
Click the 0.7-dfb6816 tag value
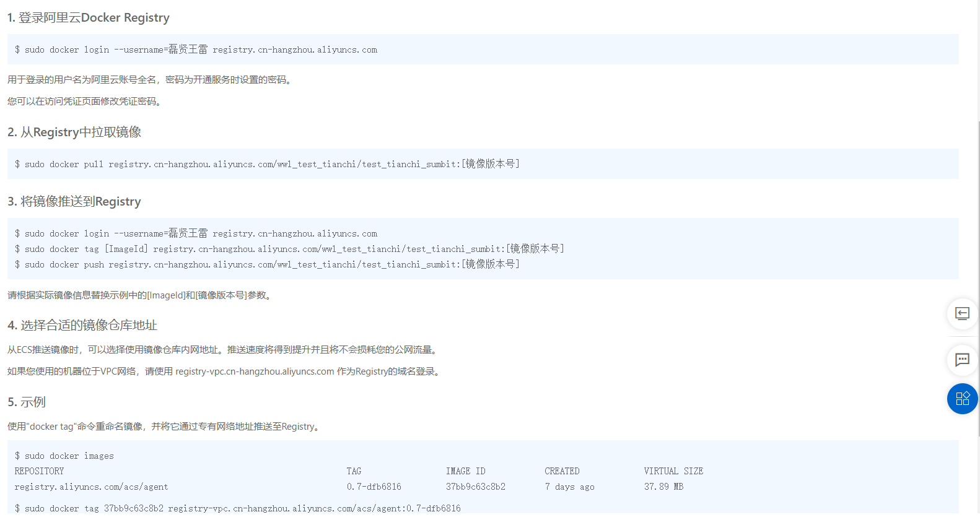(x=374, y=487)
